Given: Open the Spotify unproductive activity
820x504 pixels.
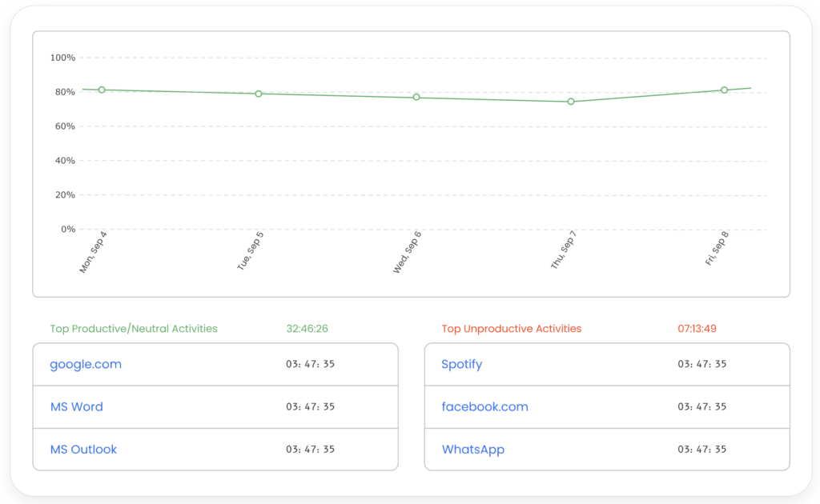Looking at the screenshot, I should click(x=461, y=364).
